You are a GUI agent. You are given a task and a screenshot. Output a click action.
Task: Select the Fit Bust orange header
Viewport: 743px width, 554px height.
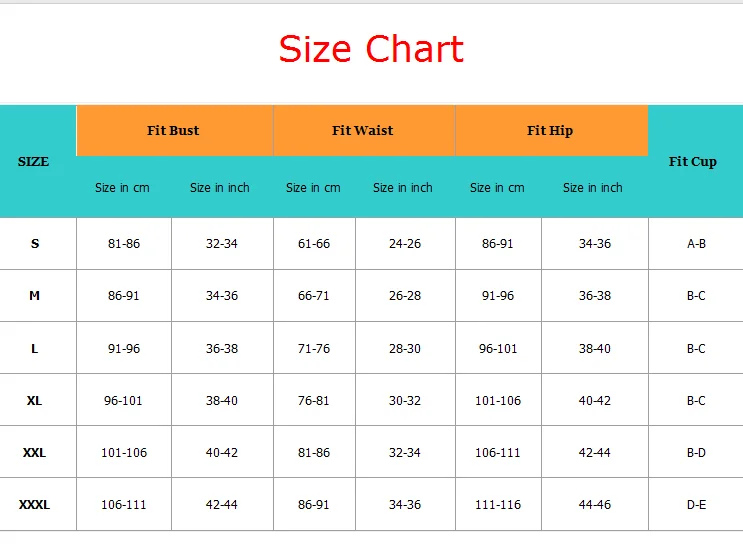[x=173, y=131]
